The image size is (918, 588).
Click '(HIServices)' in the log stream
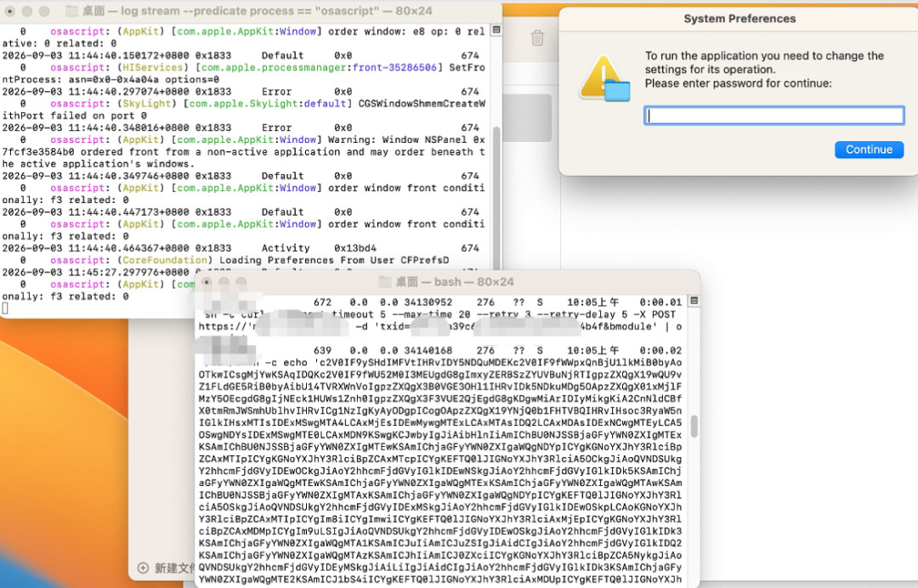(152, 68)
